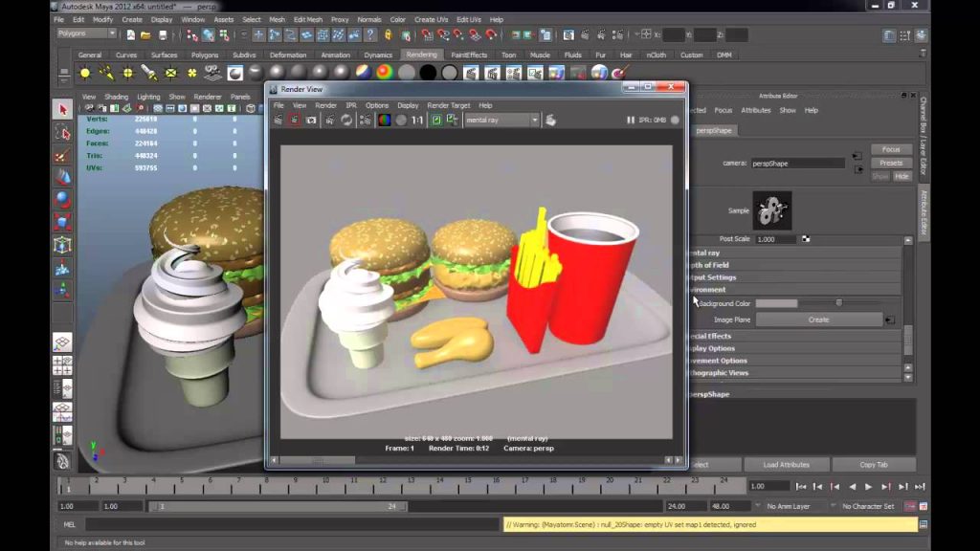Select the perspShape tab in Attribute Editor

(714, 130)
